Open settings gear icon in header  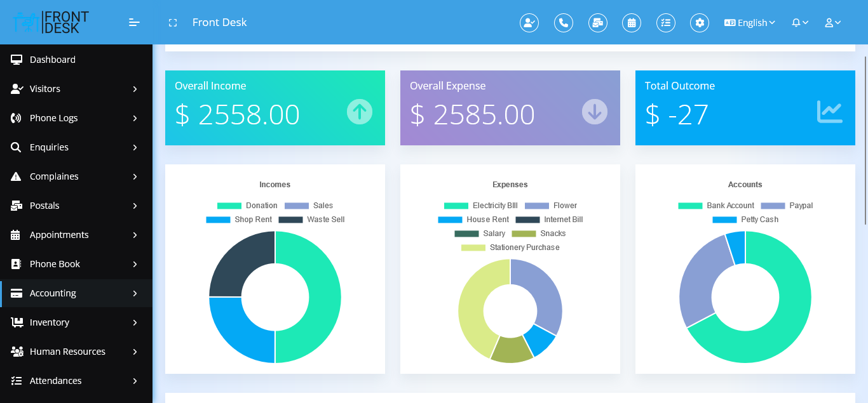(x=700, y=23)
